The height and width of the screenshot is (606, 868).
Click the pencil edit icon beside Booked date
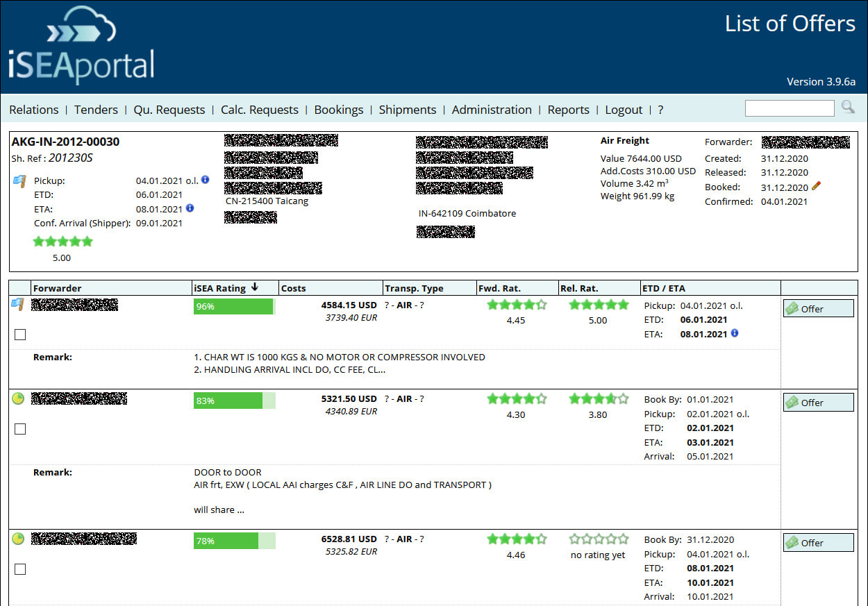tap(817, 186)
